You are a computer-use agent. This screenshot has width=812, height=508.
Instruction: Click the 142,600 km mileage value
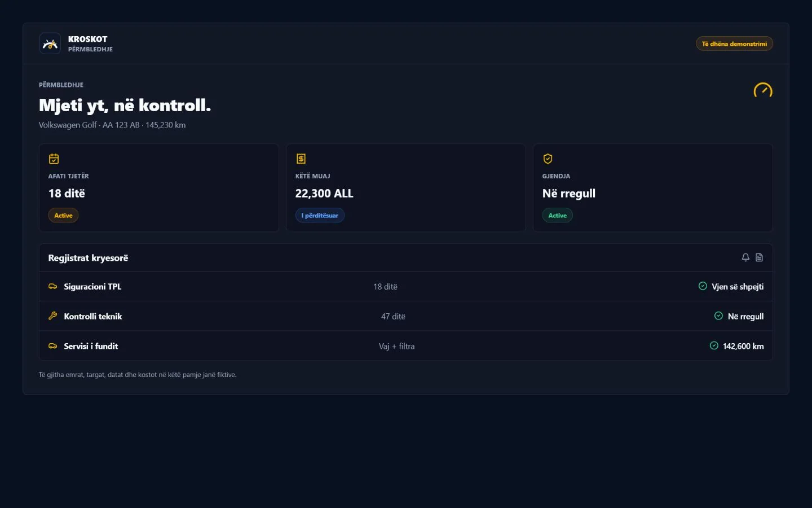pyautogui.click(x=743, y=347)
